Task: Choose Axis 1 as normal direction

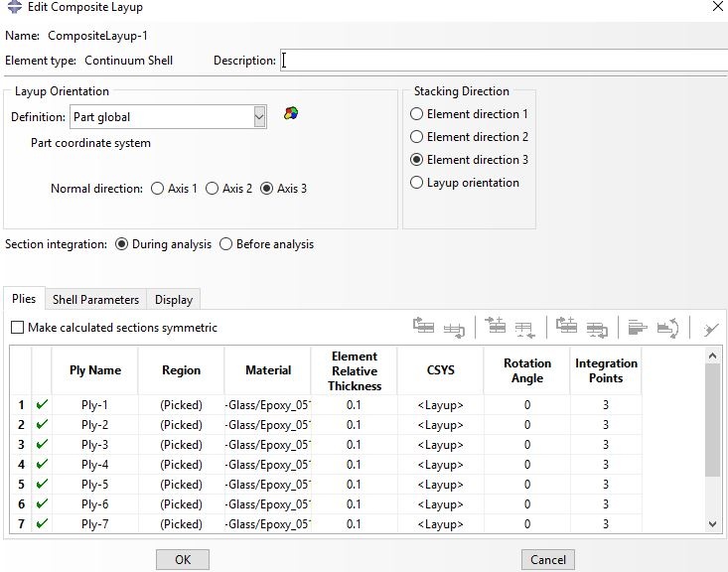Action: pyautogui.click(x=158, y=189)
